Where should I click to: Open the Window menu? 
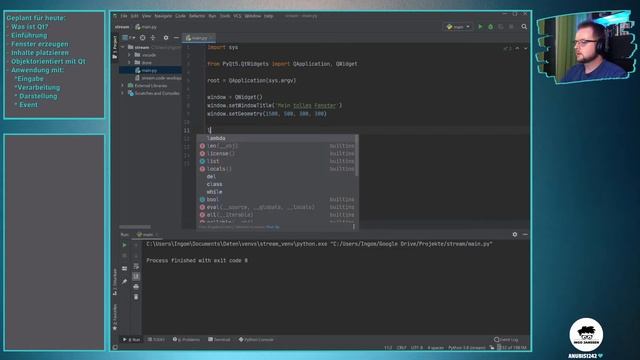pyautogui.click(x=253, y=16)
